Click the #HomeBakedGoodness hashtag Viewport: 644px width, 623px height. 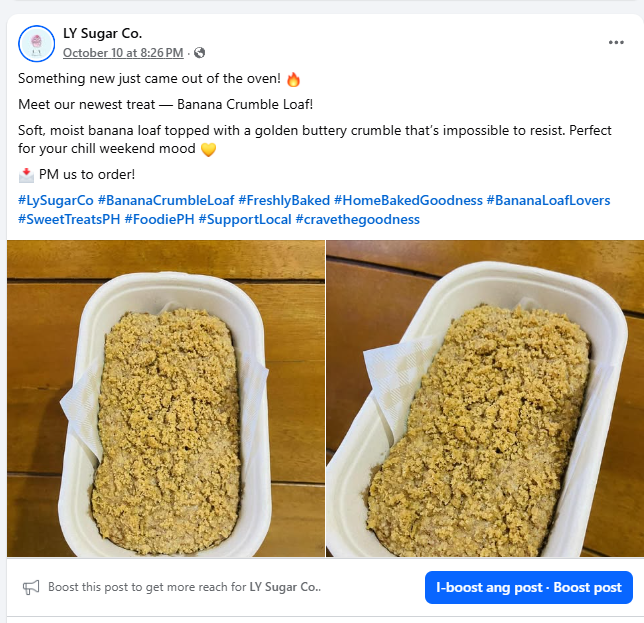point(408,200)
